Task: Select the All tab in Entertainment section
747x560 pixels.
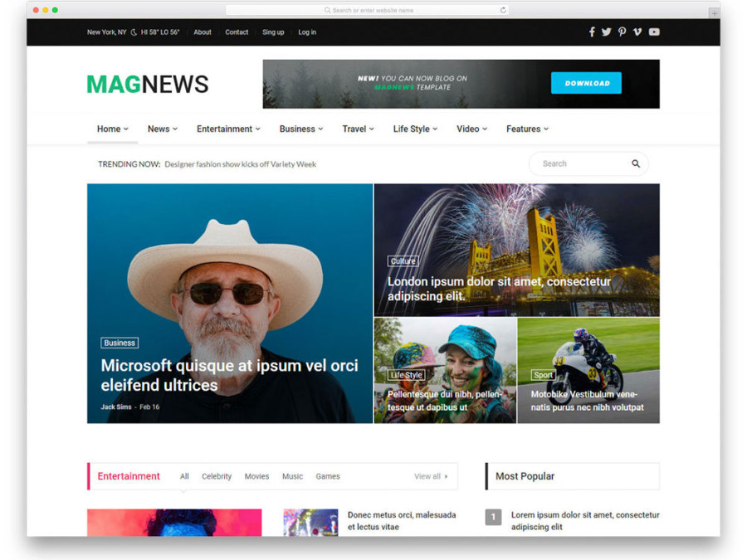Action: [184, 476]
